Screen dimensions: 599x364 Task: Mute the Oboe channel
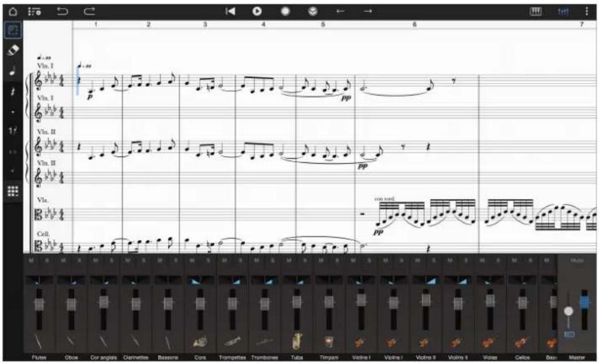63,260
